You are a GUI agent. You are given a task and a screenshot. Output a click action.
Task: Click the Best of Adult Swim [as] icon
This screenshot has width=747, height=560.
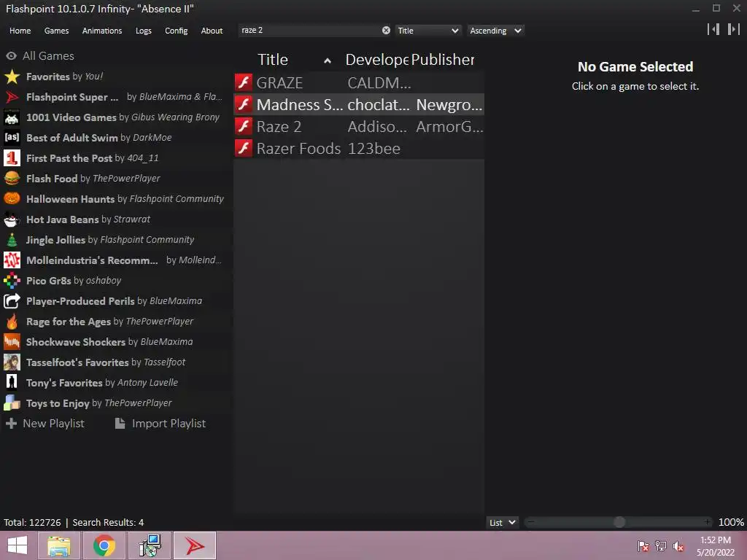pyautogui.click(x=12, y=138)
